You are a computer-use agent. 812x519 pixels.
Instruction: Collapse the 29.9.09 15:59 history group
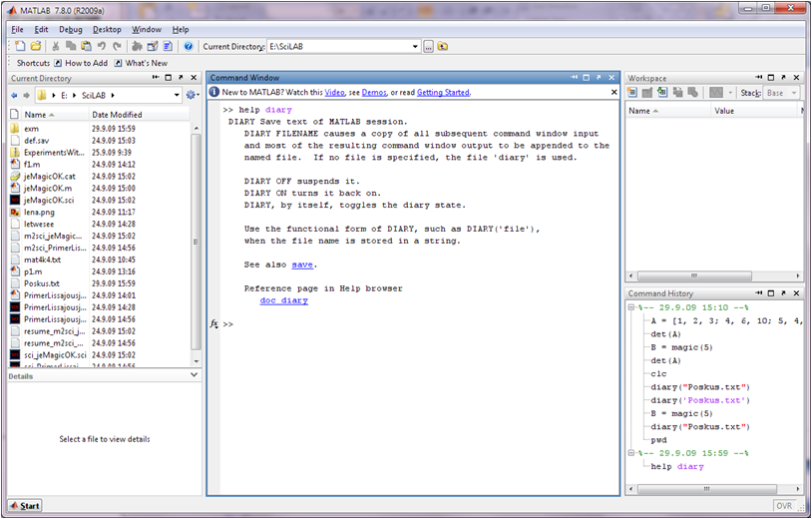[x=631, y=453]
